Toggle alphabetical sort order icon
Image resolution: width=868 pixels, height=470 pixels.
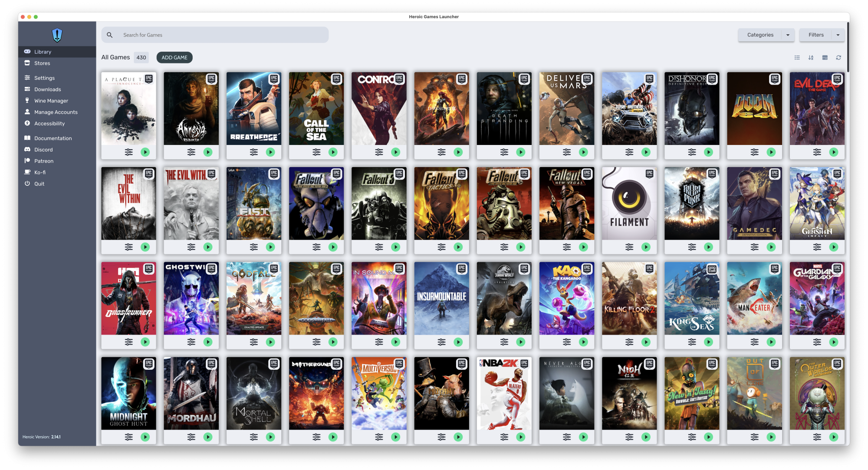coord(811,58)
